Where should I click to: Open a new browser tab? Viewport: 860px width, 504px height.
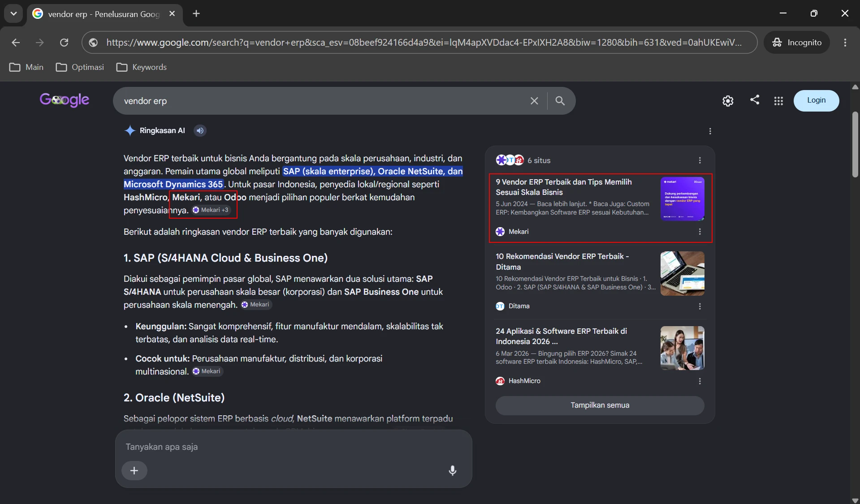point(196,13)
